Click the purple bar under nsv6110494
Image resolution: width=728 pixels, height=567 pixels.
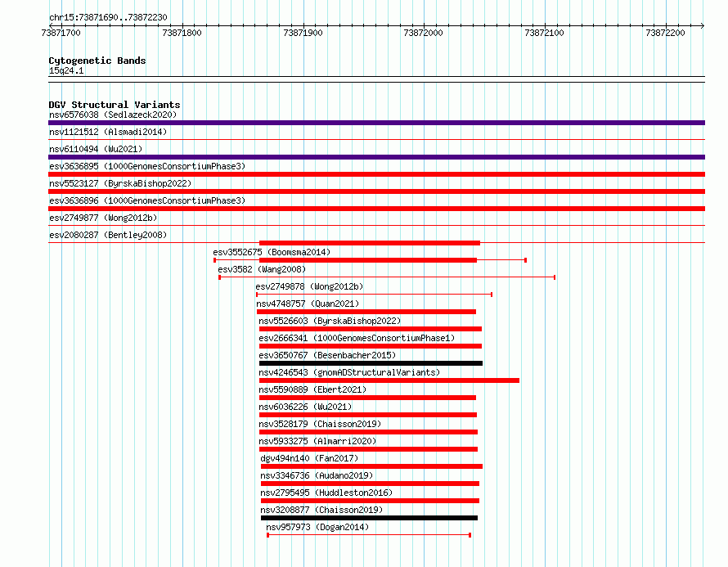(376, 157)
